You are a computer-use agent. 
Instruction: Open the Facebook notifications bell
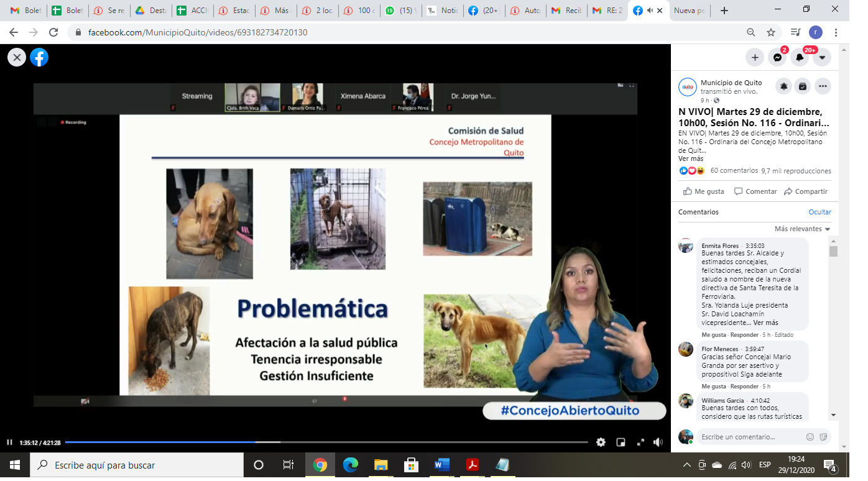tap(800, 57)
